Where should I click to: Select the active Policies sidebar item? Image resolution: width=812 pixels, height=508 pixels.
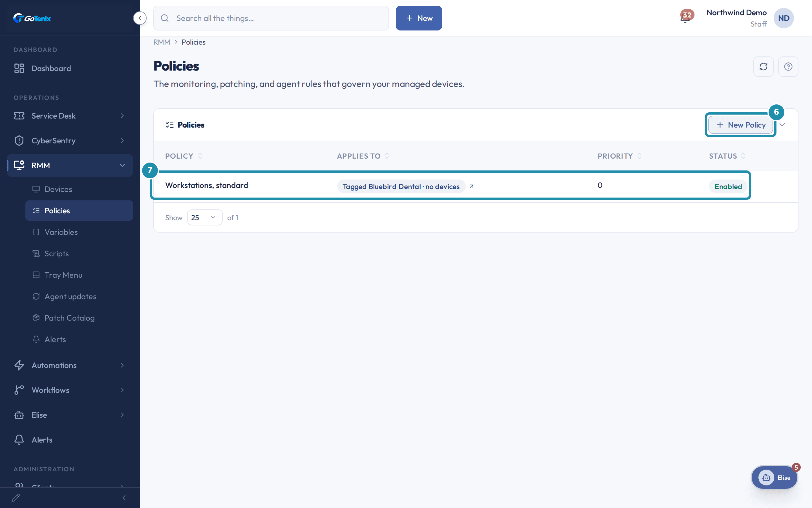(x=79, y=211)
